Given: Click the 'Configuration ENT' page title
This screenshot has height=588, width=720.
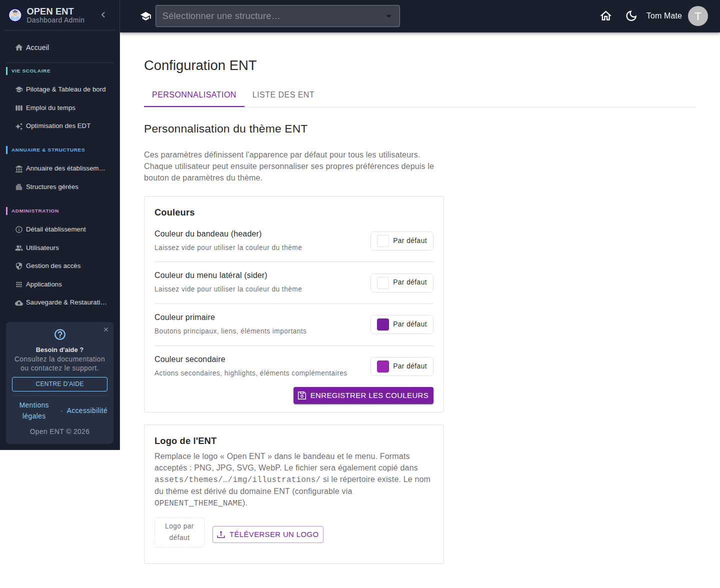Looking at the screenshot, I should click(200, 65).
